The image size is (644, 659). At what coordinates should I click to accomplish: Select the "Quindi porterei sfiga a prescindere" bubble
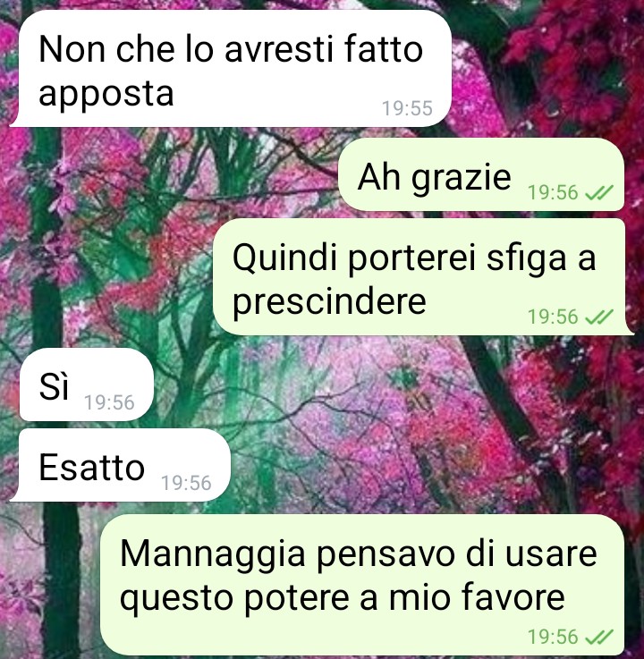click(x=423, y=276)
